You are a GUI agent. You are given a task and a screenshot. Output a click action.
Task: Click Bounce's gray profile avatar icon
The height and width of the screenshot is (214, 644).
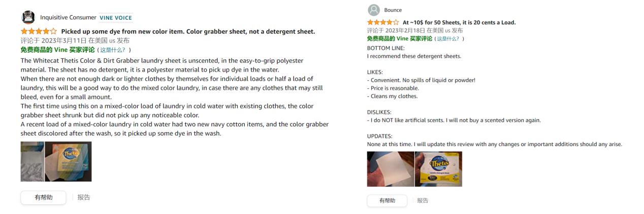(373, 10)
